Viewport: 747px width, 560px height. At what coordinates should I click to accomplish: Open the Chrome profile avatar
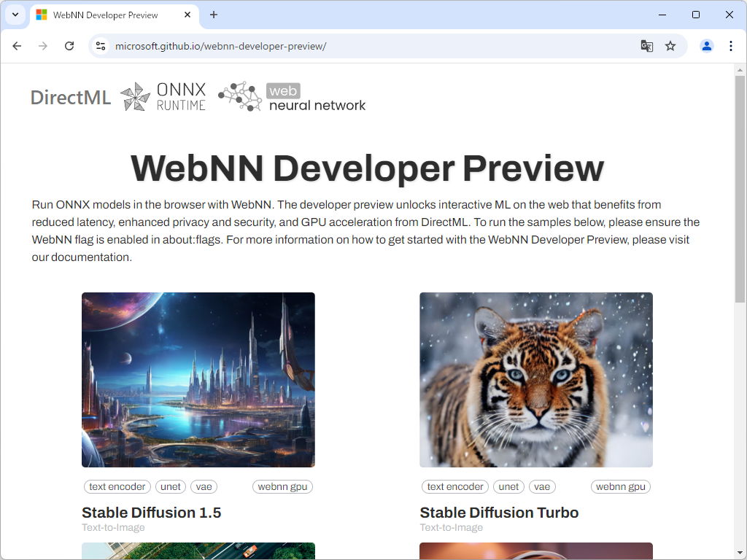pyautogui.click(x=706, y=45)
